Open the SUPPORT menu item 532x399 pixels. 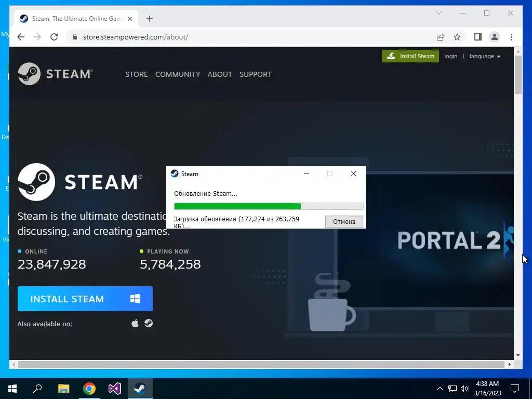[256, 74]
